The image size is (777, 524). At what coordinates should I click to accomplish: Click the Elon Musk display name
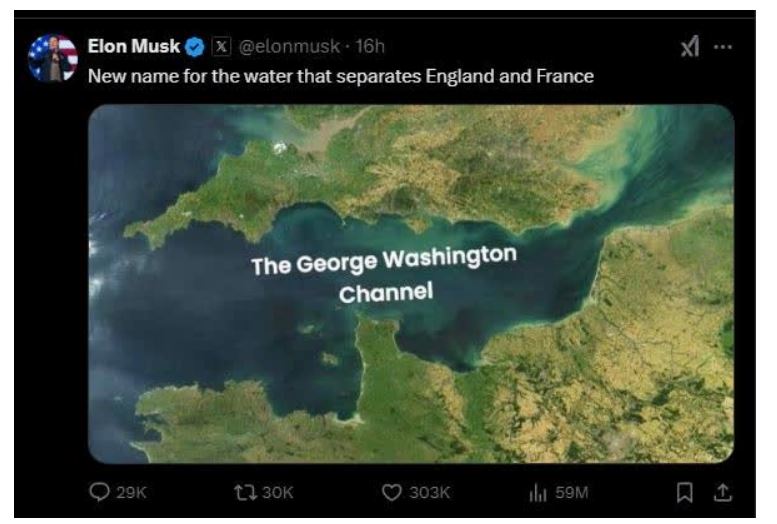point(134,46)
